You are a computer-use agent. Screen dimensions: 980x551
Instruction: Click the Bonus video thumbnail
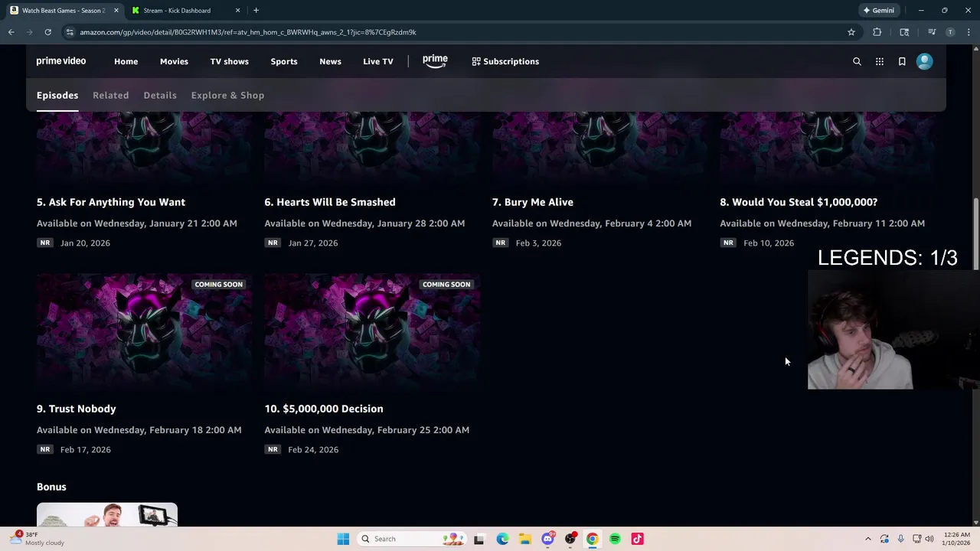pyautogui.click(x=107, y=515)
